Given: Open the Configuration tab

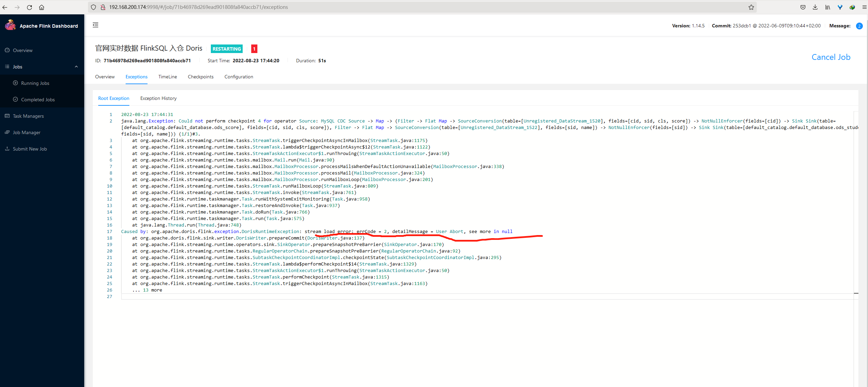Looking at the screenshot, I should coord(239,77).
